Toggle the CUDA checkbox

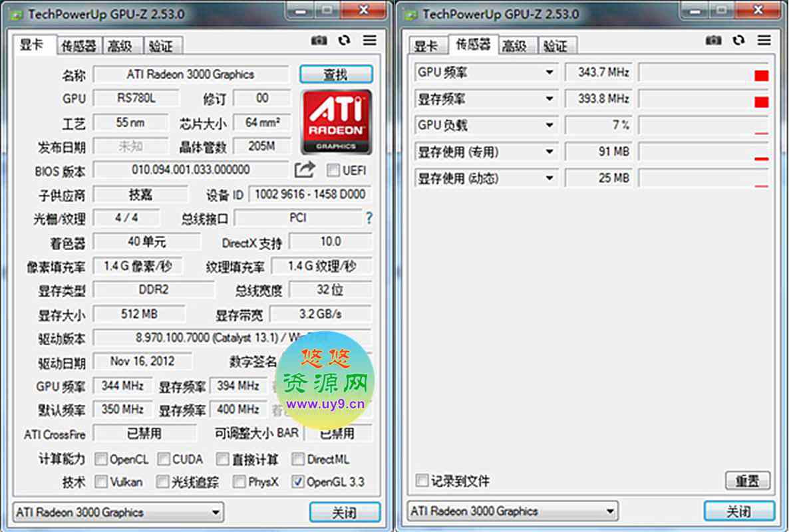click(164, 459)
